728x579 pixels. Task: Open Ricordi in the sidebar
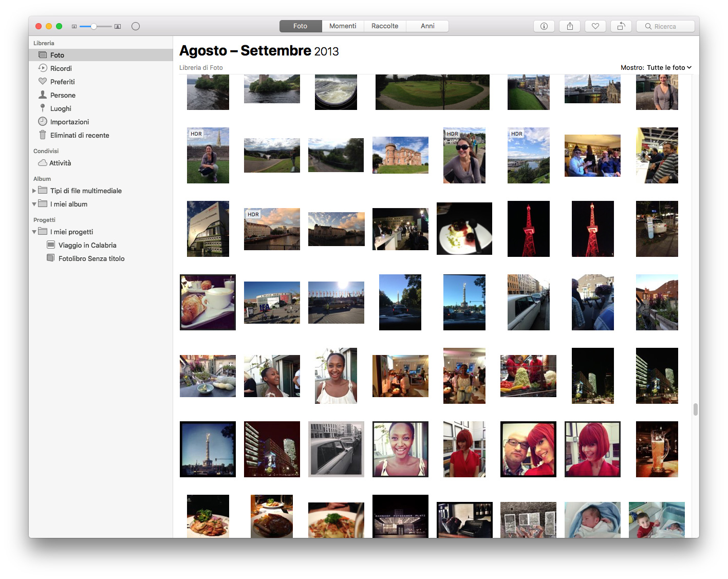click(61, 68)
